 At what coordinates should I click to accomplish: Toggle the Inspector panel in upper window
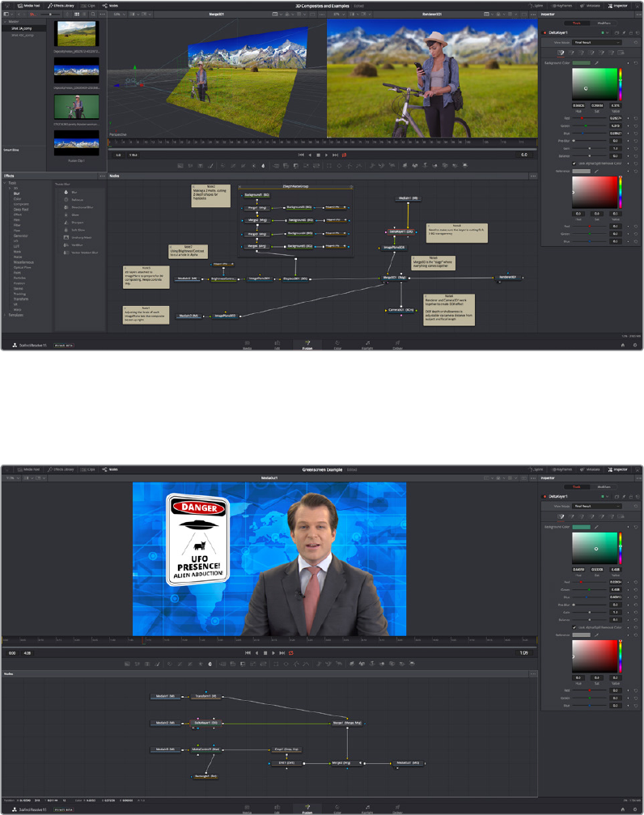(618, 6)
